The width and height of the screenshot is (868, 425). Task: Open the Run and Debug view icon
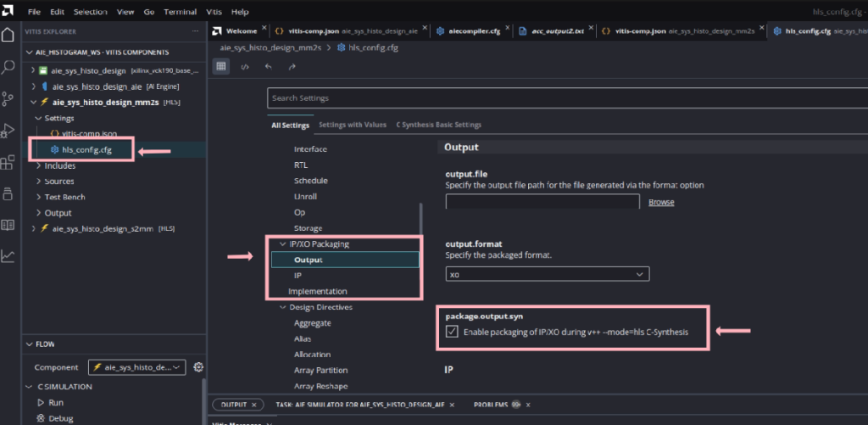pos(8,131)
